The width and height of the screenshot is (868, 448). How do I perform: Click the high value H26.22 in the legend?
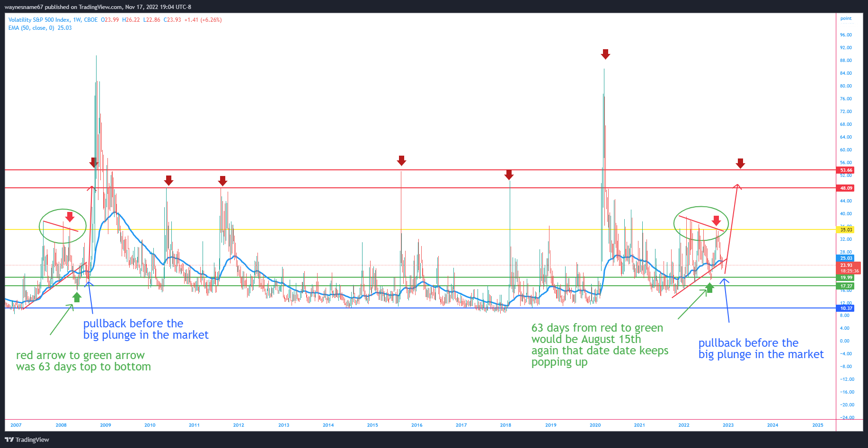(131, 20)
